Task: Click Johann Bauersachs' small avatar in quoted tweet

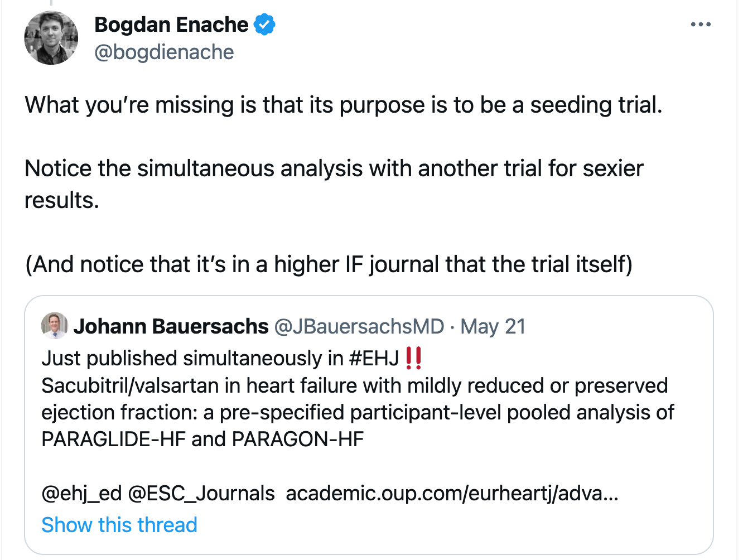Action: click(x=54, y=326)
